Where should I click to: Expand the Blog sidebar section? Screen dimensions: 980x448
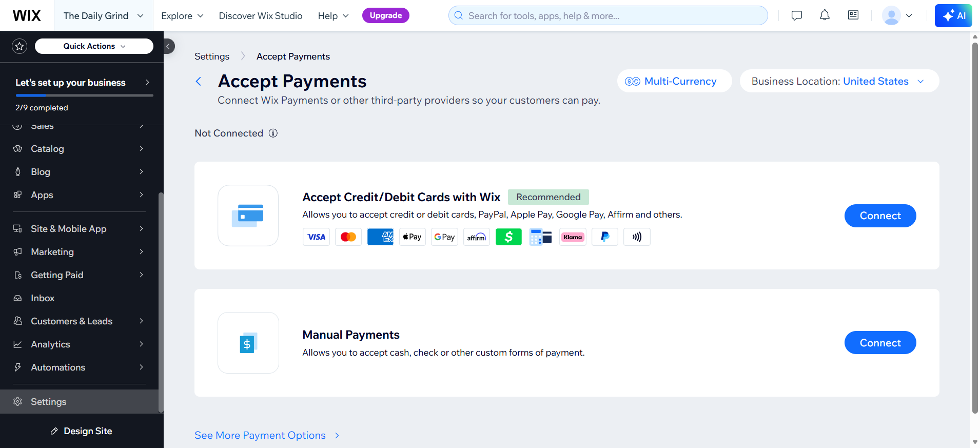[x=79, y=172]
